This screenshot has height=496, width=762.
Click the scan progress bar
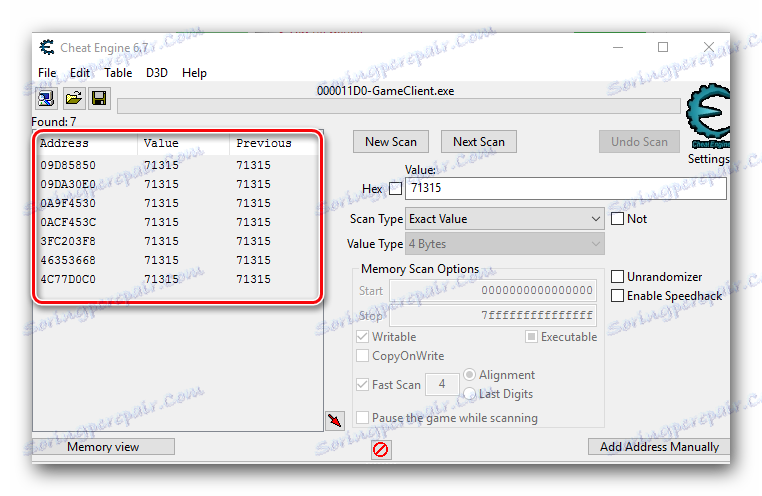[x=398, y=106]
